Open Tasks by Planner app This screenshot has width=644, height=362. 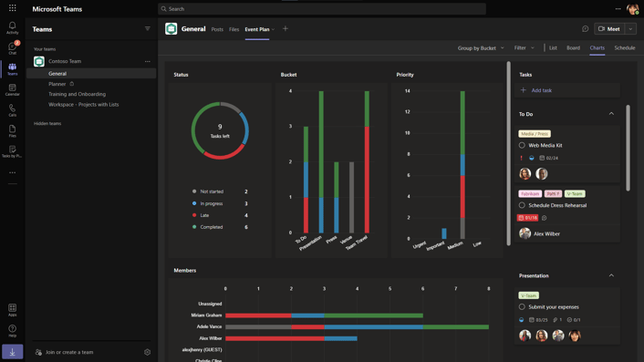[13, 151]
